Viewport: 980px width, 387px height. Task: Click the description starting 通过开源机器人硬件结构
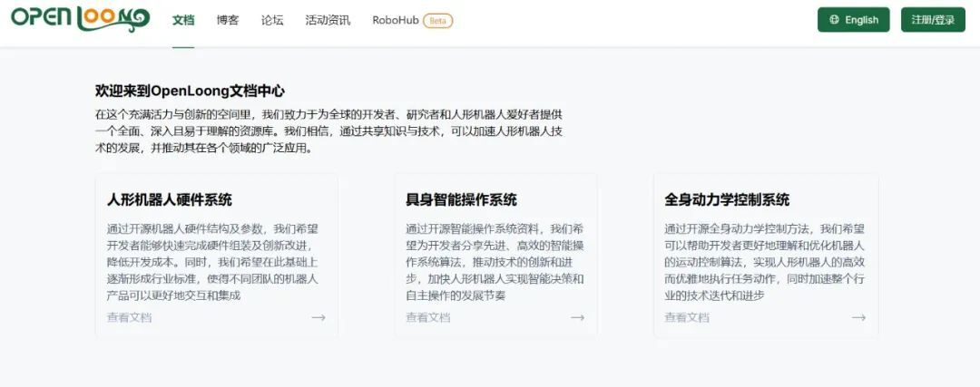pos(213,262)
